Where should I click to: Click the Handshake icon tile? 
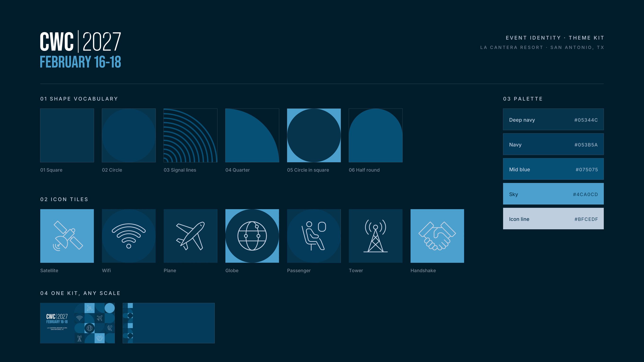tap(437, 236)
